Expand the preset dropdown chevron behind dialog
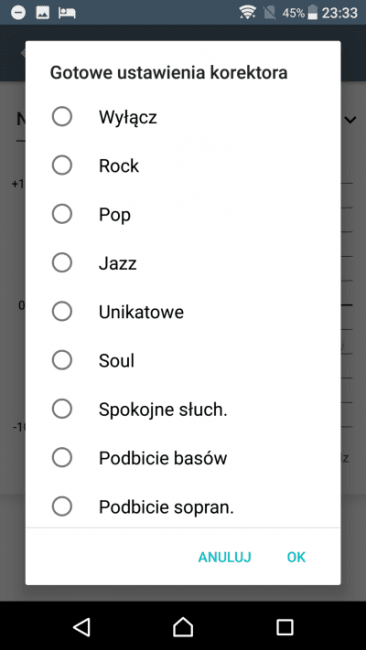The height and width of the screenshot is (650, 366). 351,120
